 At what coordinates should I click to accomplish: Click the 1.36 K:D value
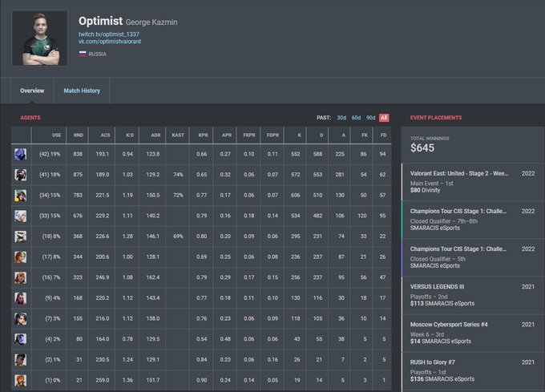click(127, 380)
